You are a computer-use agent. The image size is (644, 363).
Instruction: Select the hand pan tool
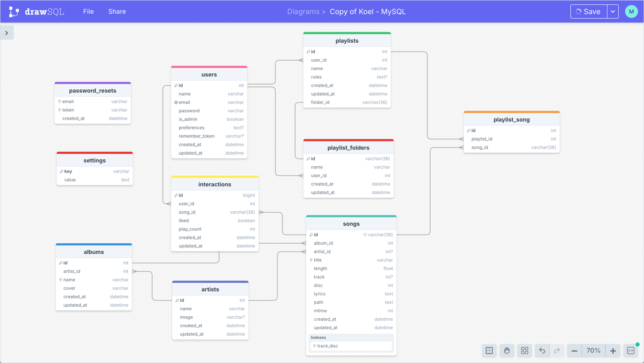click(507, 351)
